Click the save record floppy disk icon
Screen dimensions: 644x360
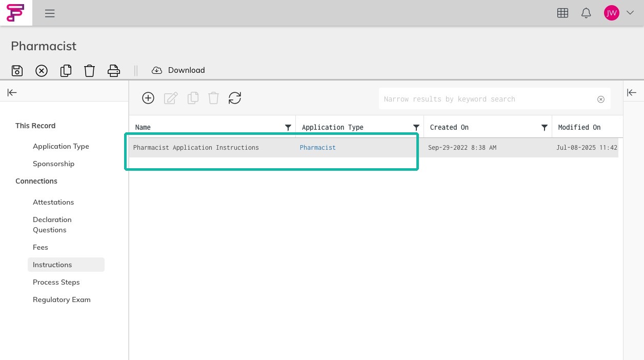tap(17, 71)
